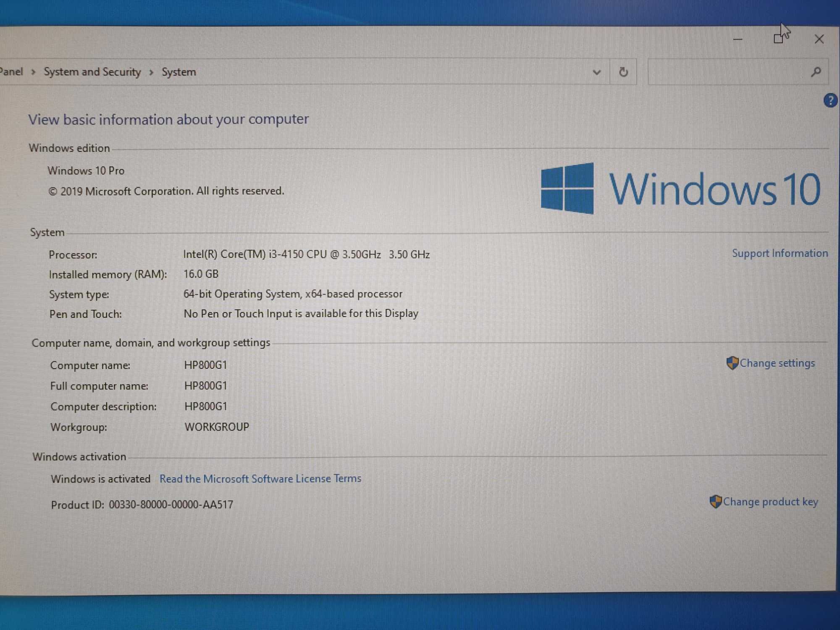Expand chevron after System and Security
Image resolution: width=840 pixels, height=630 pixels.
pyautogui.click(x=151, y=72)
